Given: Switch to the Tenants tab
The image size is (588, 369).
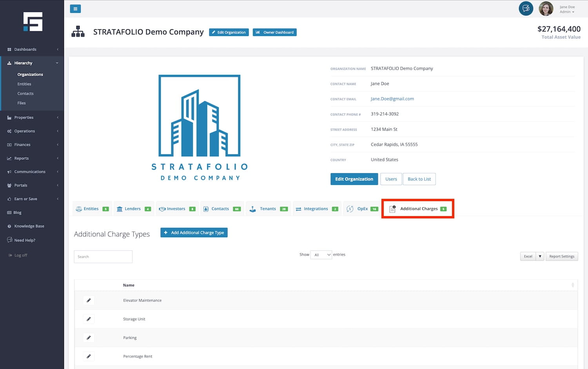Looking at the screenshot, I should (269, 209).
